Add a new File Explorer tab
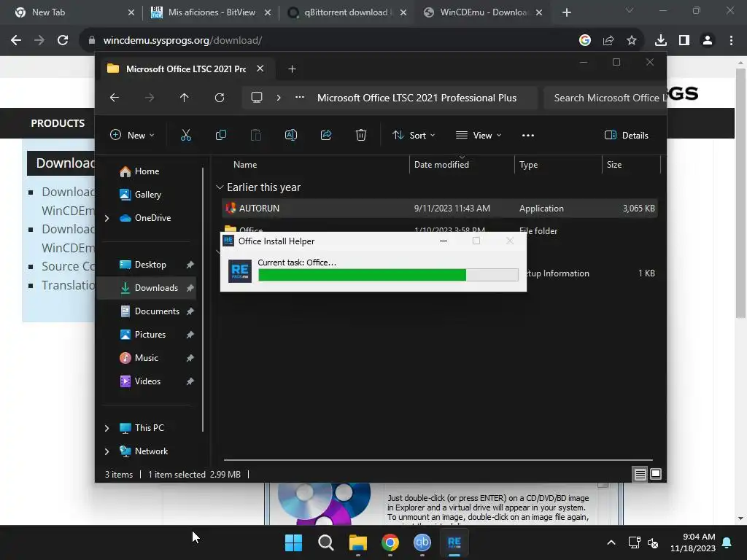The width and height of the screenshot is (747, 560). pos(292,69)
